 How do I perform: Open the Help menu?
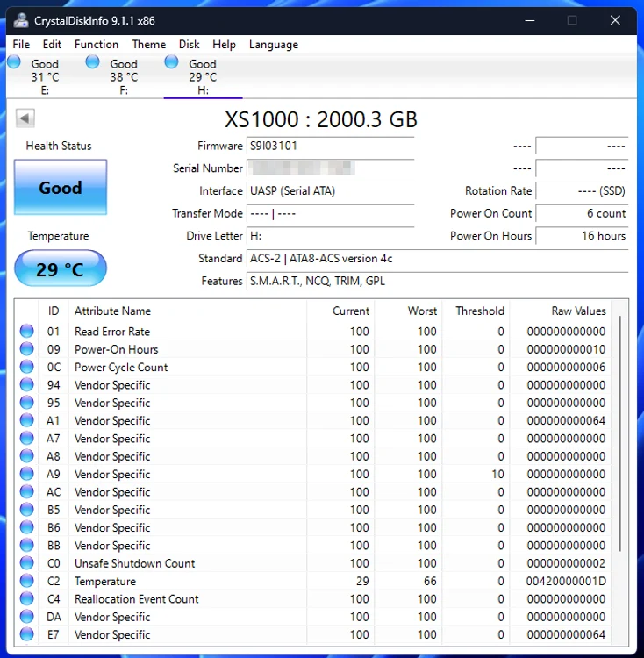point(224,45)
